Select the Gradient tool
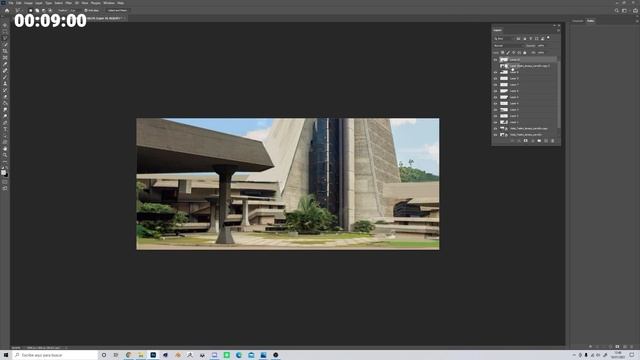The image size is (640, 360). [x=5, y=103]
